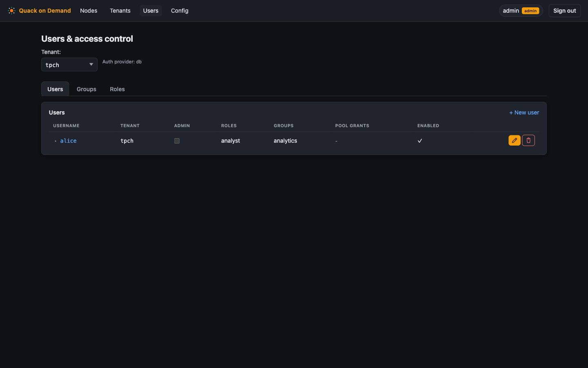
Task: Click the + New user link
Action: (524, 112)
